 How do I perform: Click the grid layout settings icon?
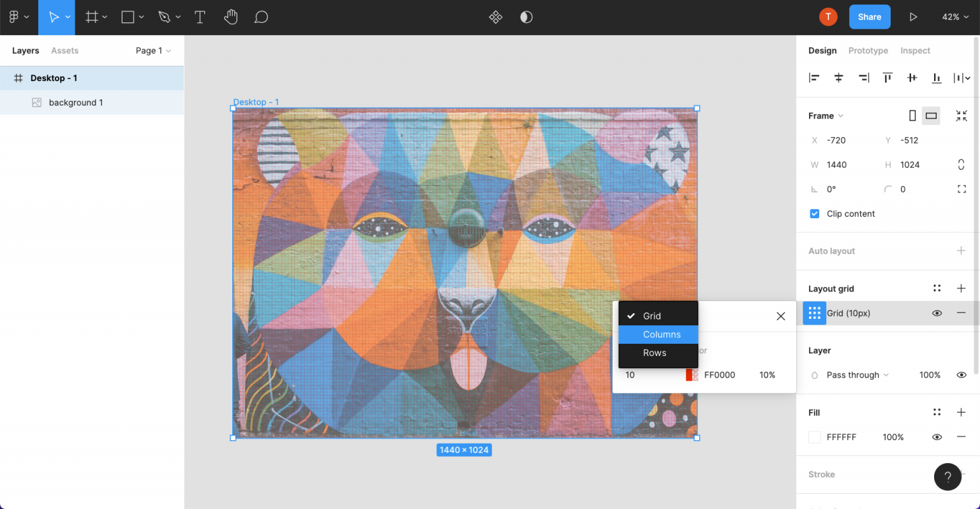pos(814,313)
